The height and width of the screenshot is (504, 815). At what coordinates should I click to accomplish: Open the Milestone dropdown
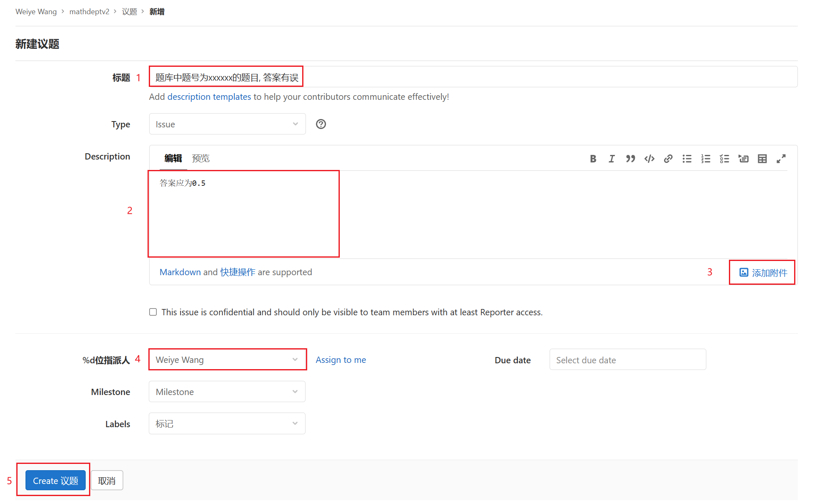click(x=227, y=392)
